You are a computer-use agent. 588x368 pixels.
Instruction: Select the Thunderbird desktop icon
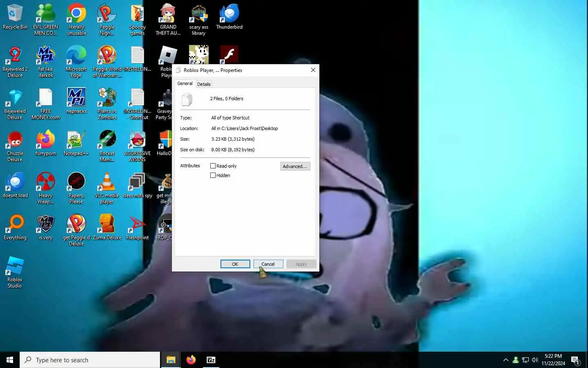229,17
